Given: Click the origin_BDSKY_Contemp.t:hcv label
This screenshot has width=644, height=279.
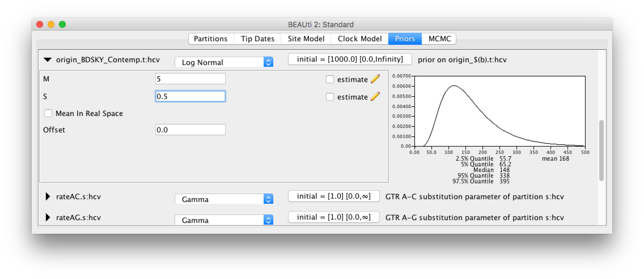Looking at the screenshot, I should pos(108,60).
